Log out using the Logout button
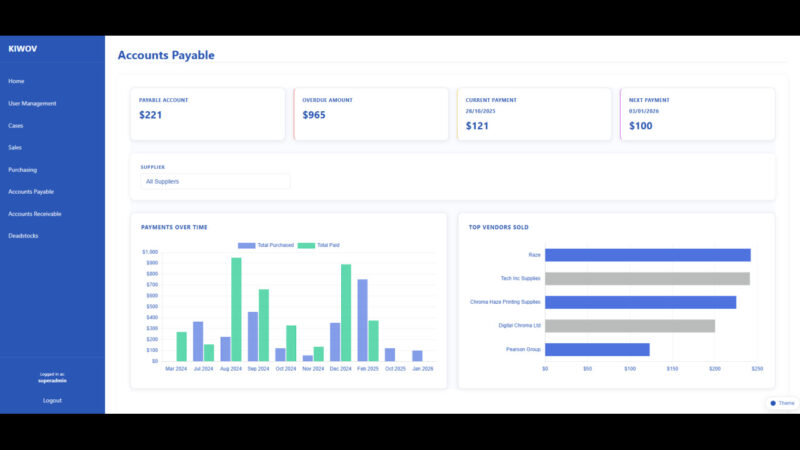800x450 pixels. [52, 400]
